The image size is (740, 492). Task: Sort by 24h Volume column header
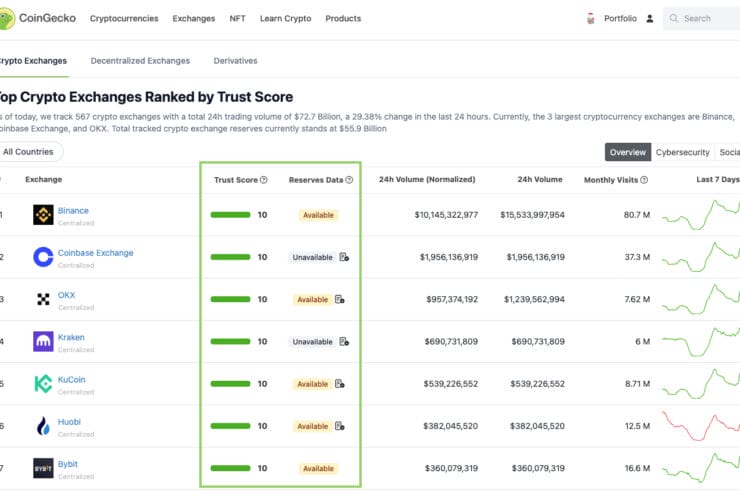pyautogui.click(x=540, y=179)
